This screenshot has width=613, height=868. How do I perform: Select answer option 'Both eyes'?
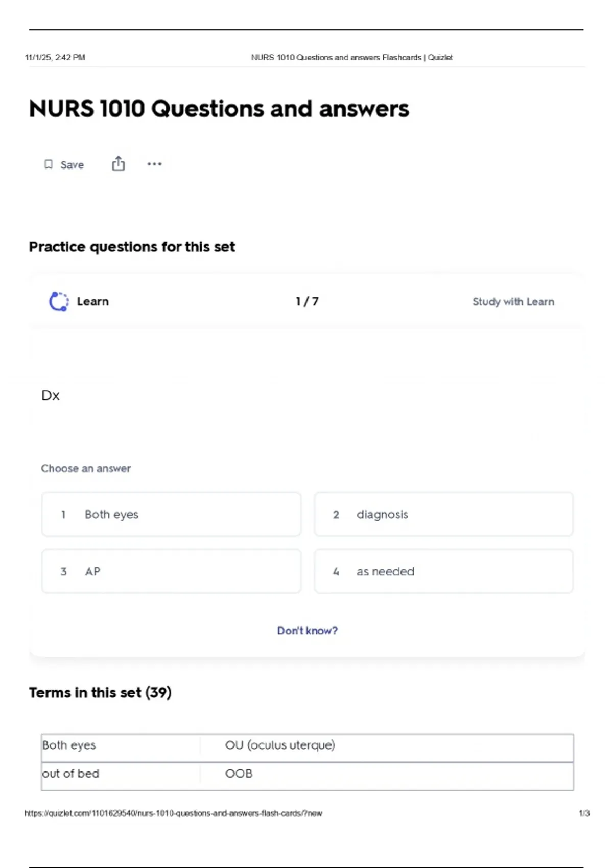[x=171, y=514]
